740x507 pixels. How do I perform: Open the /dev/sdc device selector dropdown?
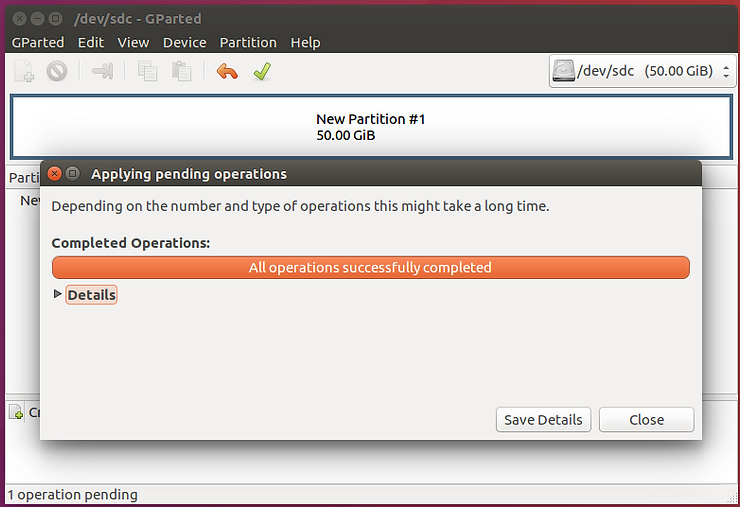coord(642,71)
